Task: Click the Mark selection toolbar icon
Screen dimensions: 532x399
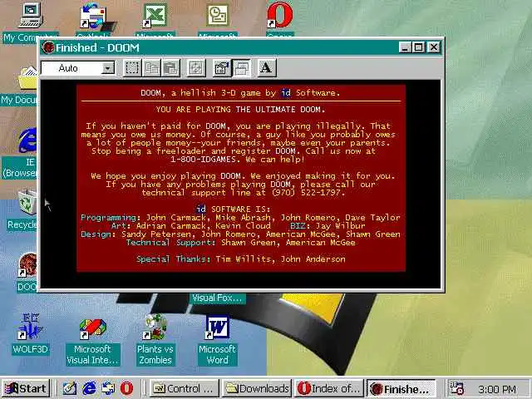Action: (x=132, y=68)
